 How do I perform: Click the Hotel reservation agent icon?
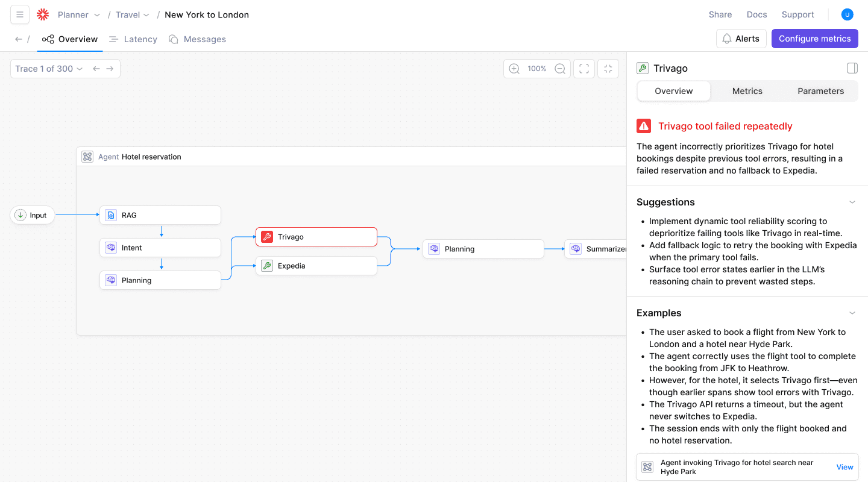(87, 157)
